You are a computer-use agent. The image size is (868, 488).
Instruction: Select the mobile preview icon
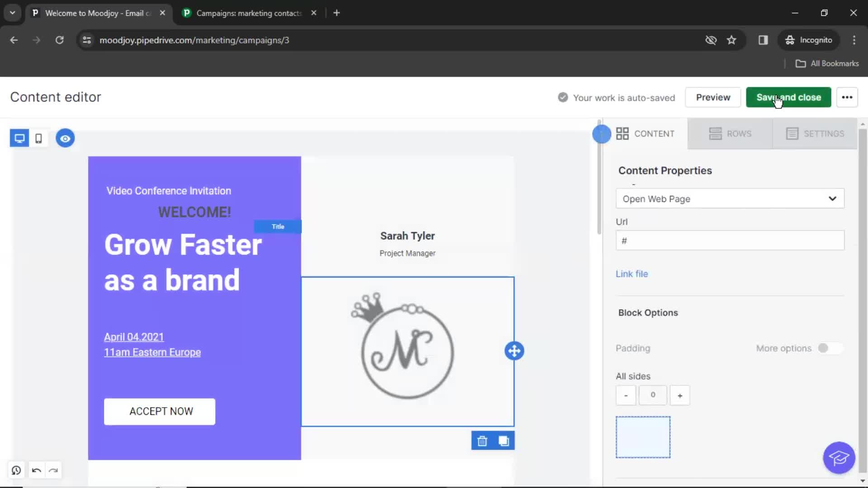click(39, 138)
